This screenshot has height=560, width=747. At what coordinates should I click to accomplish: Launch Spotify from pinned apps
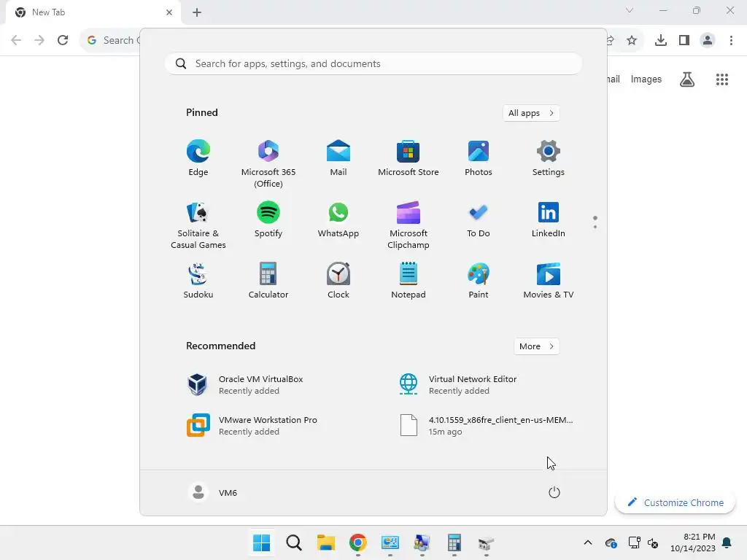268,219
